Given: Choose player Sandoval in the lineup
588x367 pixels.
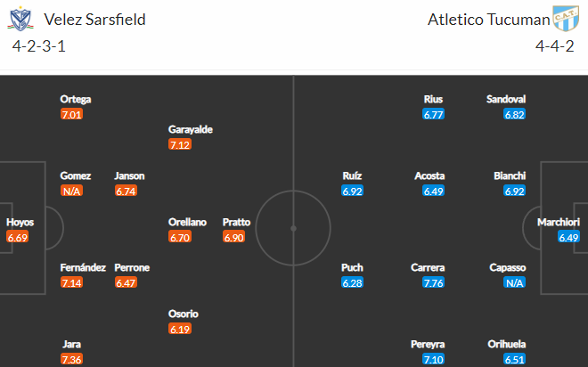Looking at the screenshot, I should (x=506, y=100).
